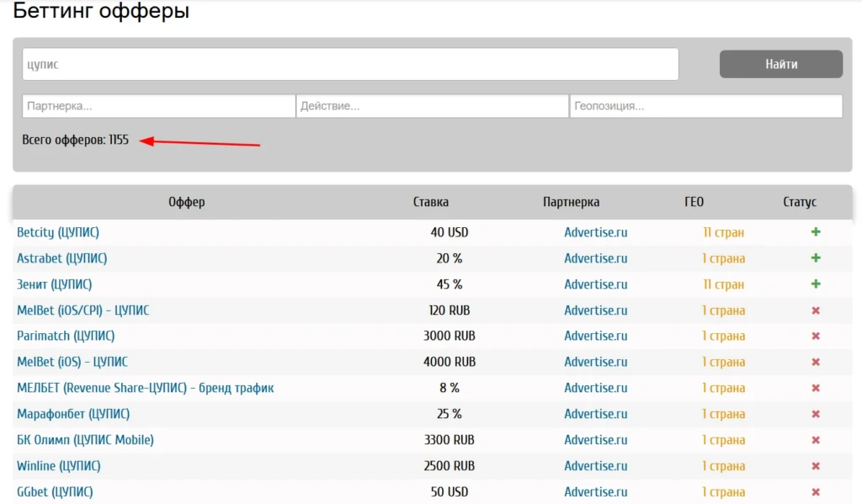
Task: Click the 3000 RUB rate cell
Action: click(x=450, y=336)
